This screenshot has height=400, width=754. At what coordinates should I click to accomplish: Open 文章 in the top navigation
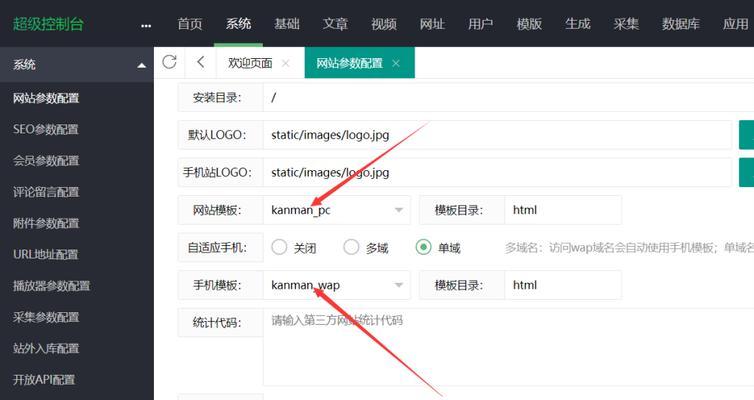point(335,24)
